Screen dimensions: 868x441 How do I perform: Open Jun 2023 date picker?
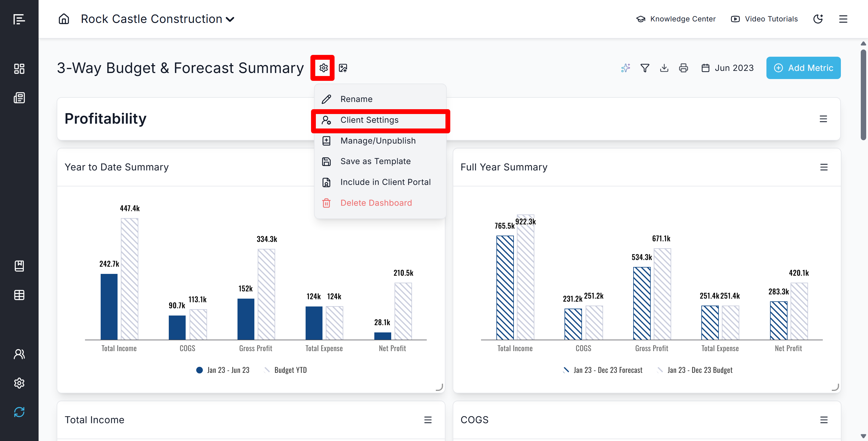(727, 68)
